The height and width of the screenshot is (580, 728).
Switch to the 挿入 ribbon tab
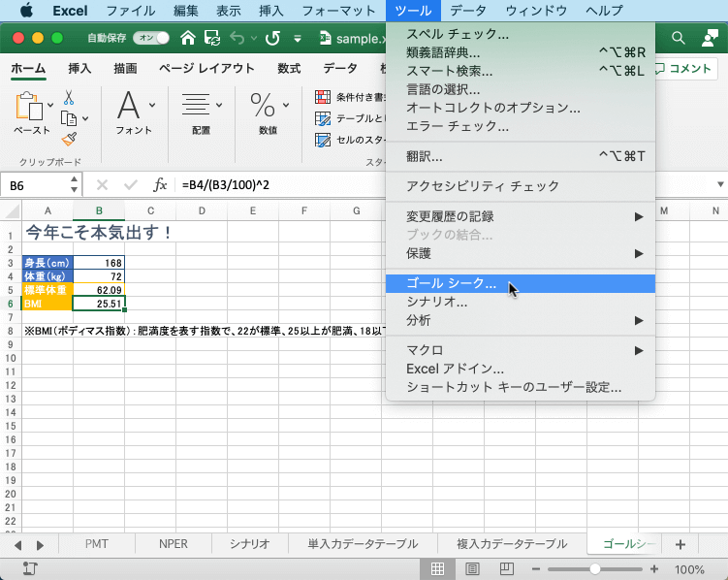coord(79,68)
